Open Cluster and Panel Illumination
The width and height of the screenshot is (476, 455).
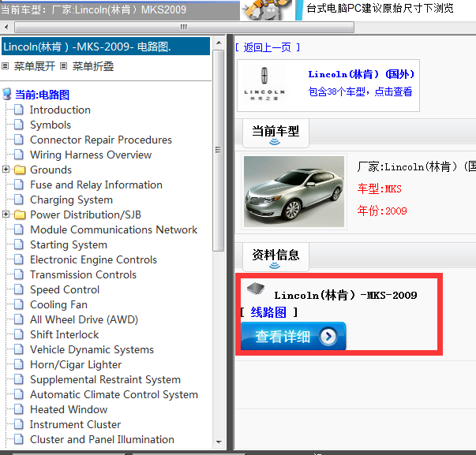click(x=102, y=439)
